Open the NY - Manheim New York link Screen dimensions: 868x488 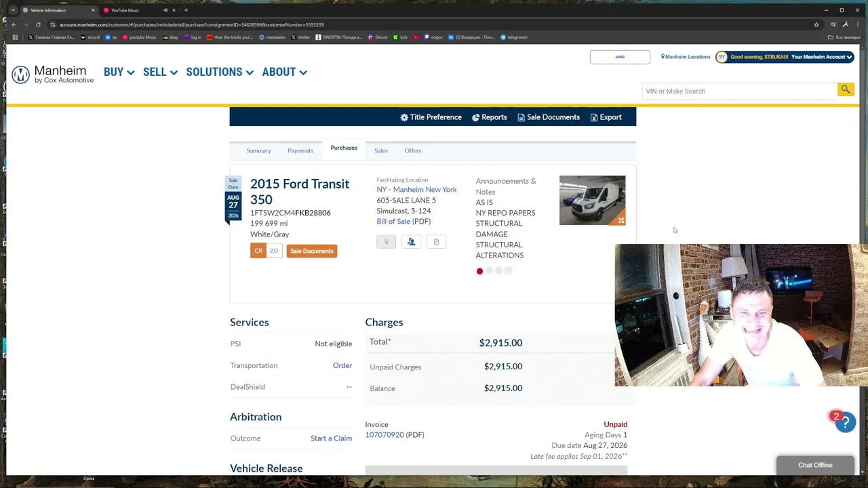click(416, 190)
